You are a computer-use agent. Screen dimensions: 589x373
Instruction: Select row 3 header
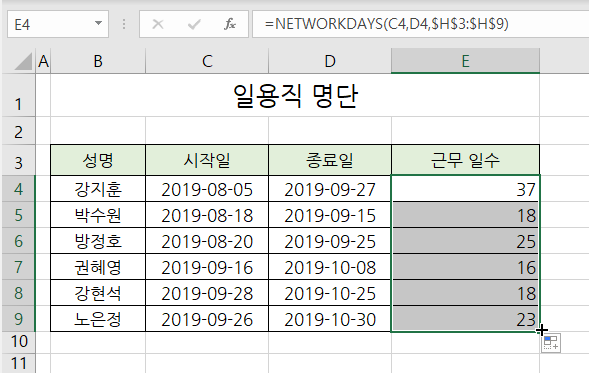(19, 160)
